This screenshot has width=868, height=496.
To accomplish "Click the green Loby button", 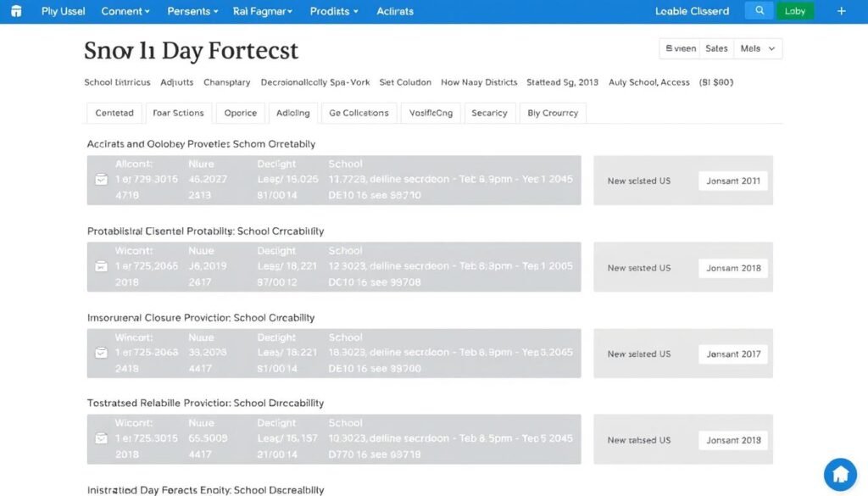I will [795, 11].
